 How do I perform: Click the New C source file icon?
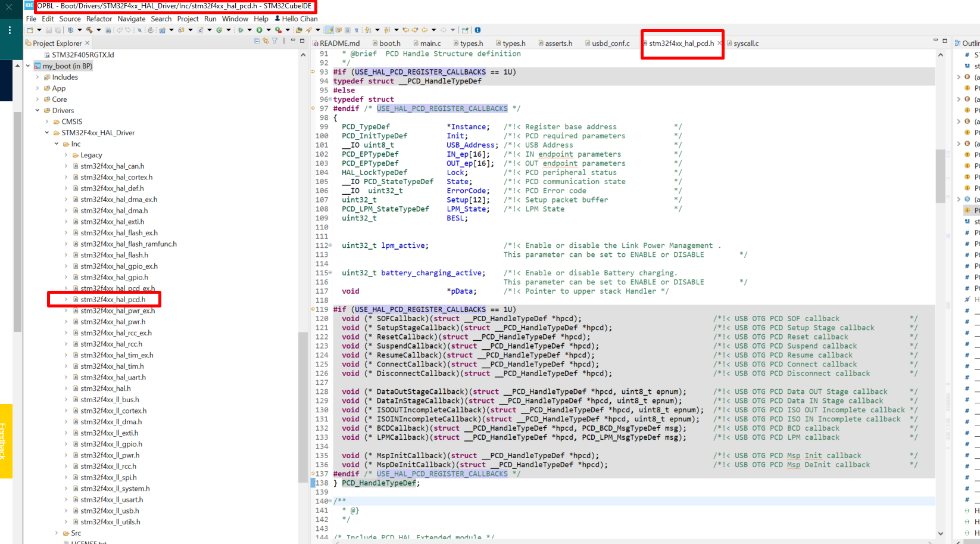(200, 30)
